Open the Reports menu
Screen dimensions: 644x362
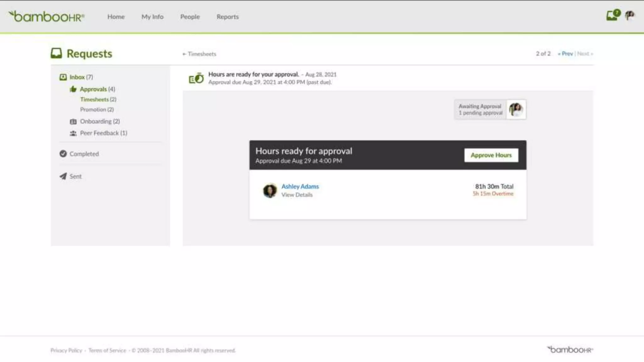[228, 17]
